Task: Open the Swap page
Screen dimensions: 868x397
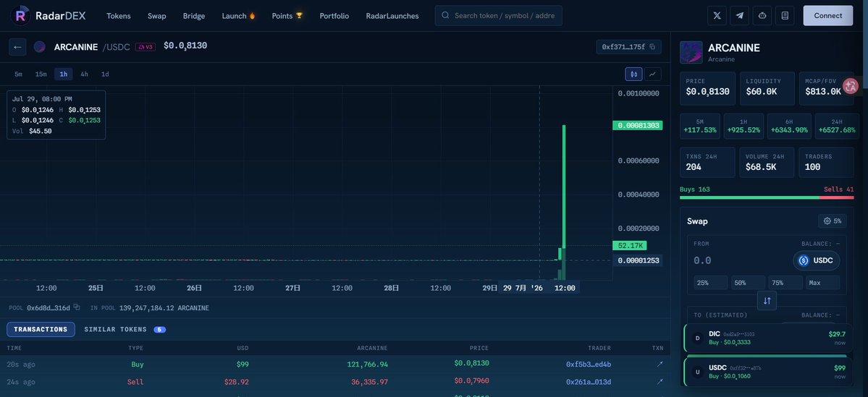Action: pyautogui.click(x=156, y=16)
